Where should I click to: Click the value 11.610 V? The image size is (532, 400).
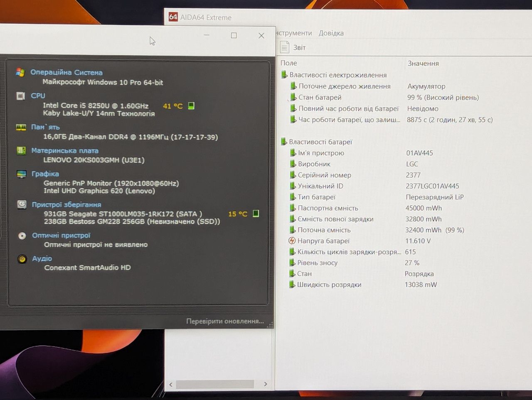tap(418, 241)
